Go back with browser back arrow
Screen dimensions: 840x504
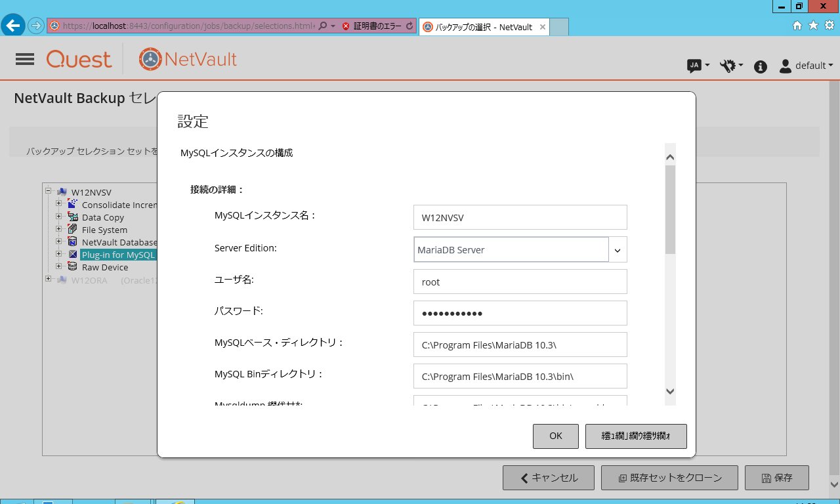tap(14, 26)
